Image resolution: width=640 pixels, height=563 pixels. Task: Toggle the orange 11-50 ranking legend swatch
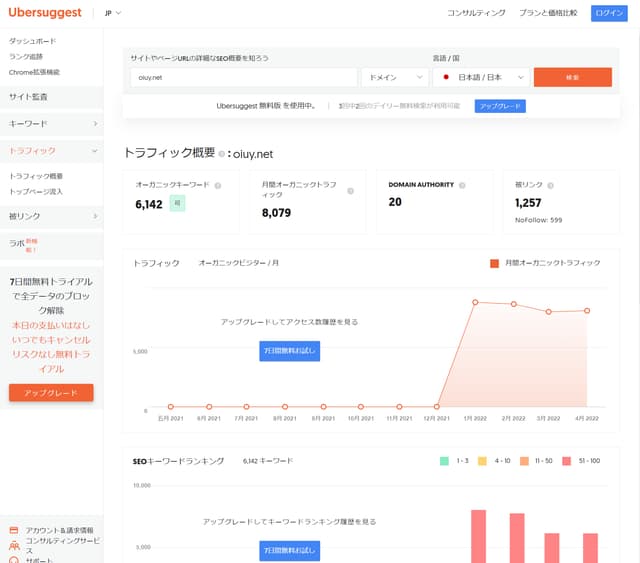pos(524,461)
